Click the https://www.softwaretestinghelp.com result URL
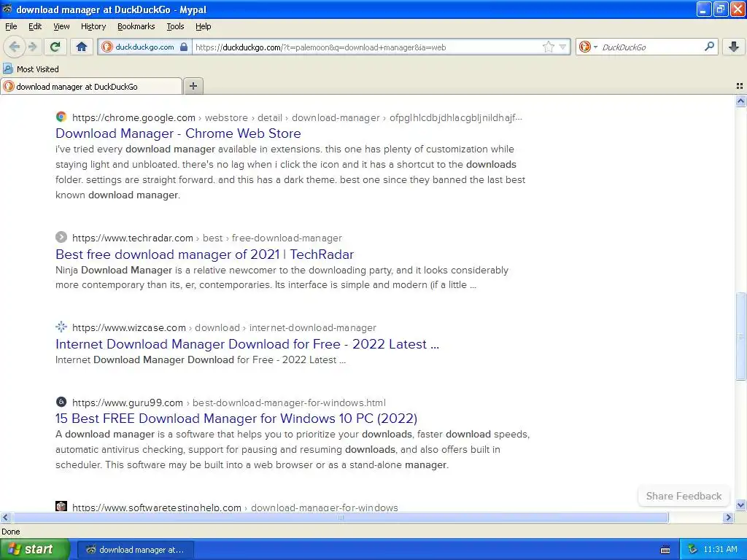Image resolution: width=747 pixels, height=560 pixels. 157,507
